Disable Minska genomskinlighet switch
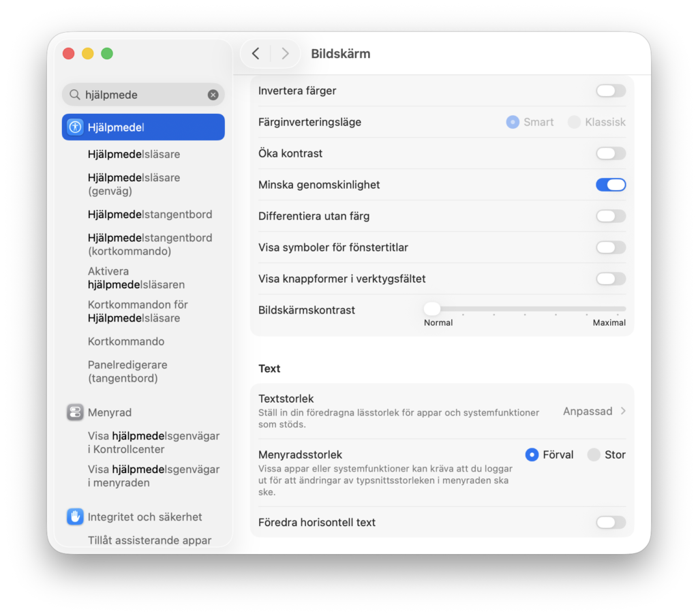The height and width of the screenshot is (616, 698). pyautogui.click(x=611, y=185)
